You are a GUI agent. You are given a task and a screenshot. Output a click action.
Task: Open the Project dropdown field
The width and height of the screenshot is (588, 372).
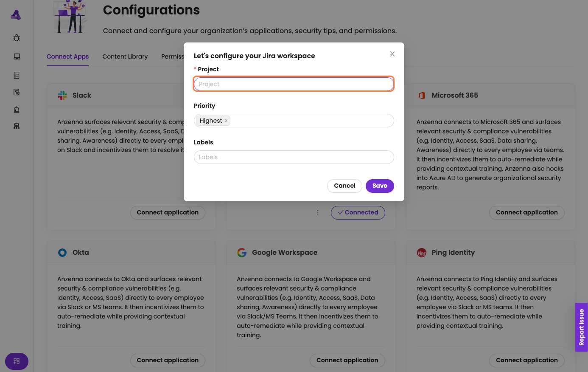(294, 84)
